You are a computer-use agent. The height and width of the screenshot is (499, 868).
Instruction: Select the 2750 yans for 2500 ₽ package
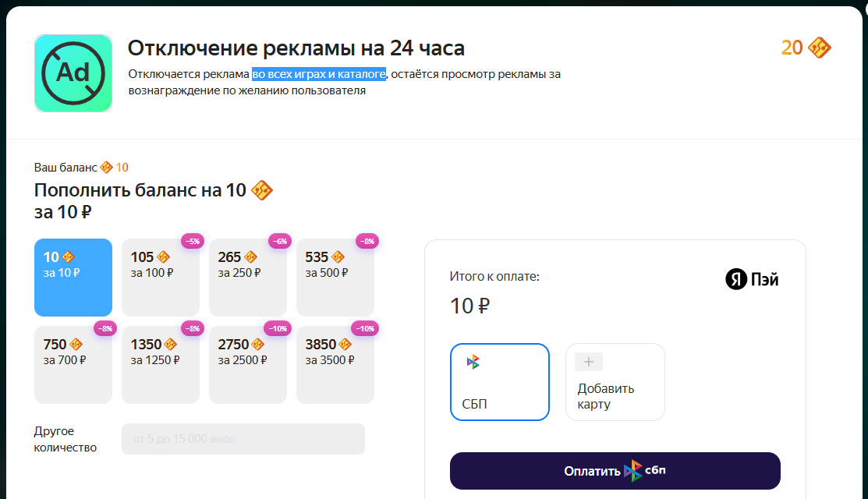248,365
